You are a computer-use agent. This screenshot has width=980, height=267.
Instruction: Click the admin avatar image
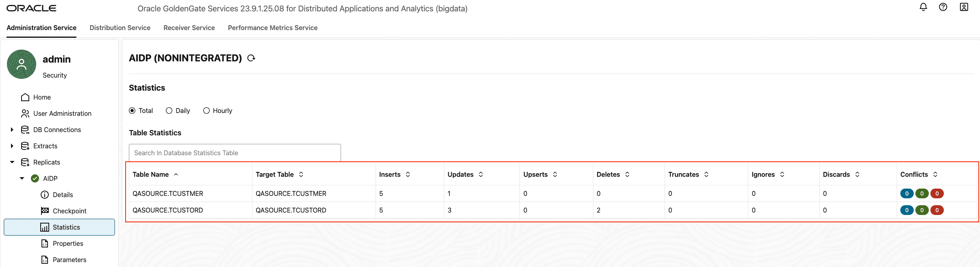pos(22,64)
